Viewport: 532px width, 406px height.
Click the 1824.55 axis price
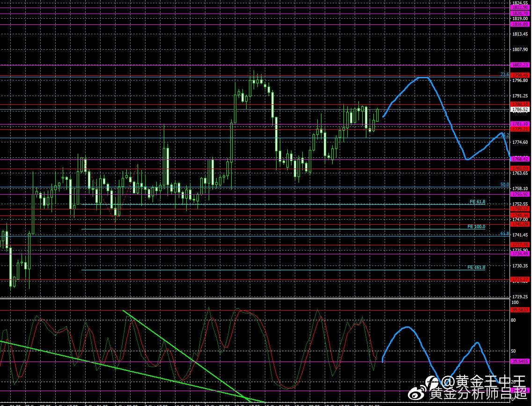tap(520, 3)
